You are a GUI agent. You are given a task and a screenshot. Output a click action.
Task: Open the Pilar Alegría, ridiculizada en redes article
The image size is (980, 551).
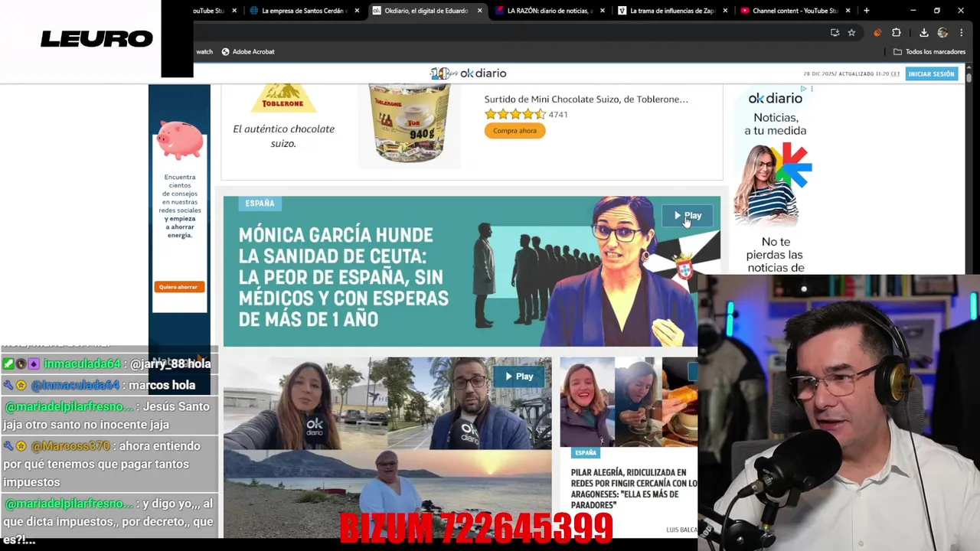pyautogui.click(x=634, y=488)
